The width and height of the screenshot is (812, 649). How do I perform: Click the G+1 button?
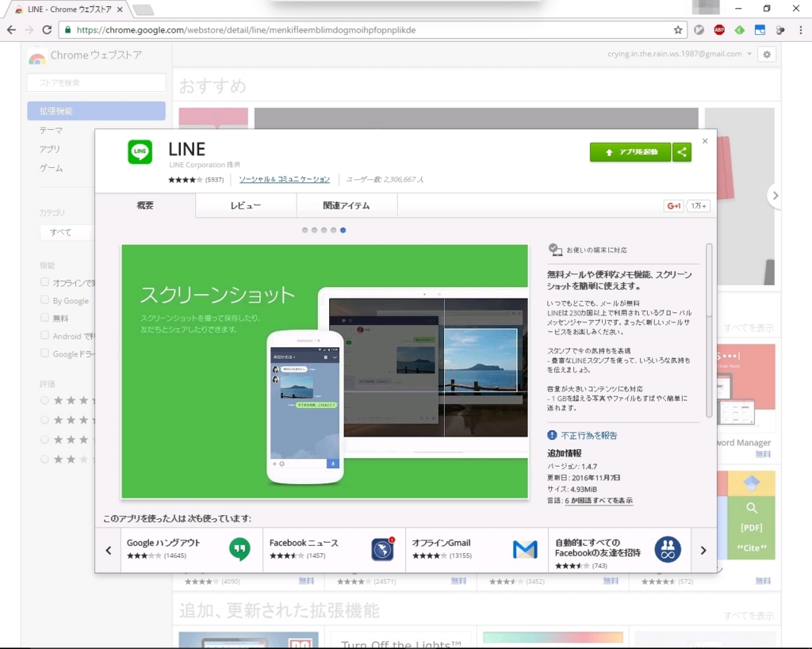click(x=674, y=206)
